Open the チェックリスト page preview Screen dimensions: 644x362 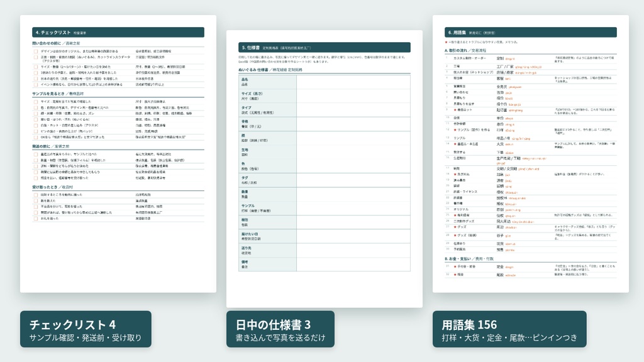tap(118, 154)
